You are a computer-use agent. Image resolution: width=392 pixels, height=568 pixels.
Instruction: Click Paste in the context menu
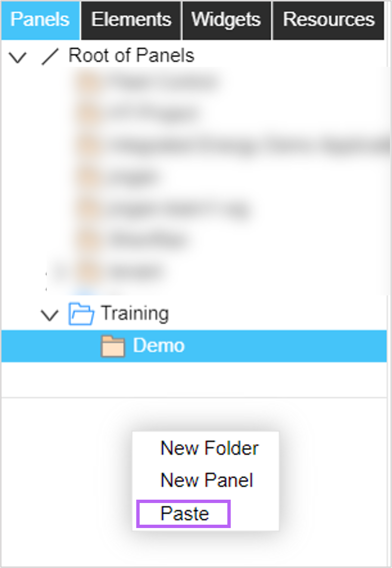(184, 513)
